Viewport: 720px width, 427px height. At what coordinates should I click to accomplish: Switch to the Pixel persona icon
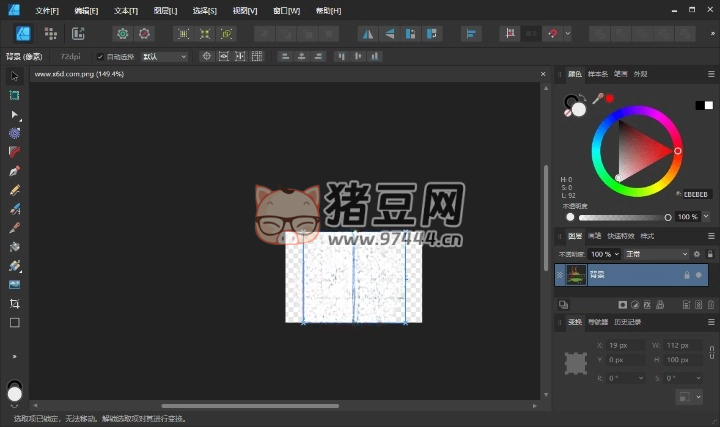point(50,33)
